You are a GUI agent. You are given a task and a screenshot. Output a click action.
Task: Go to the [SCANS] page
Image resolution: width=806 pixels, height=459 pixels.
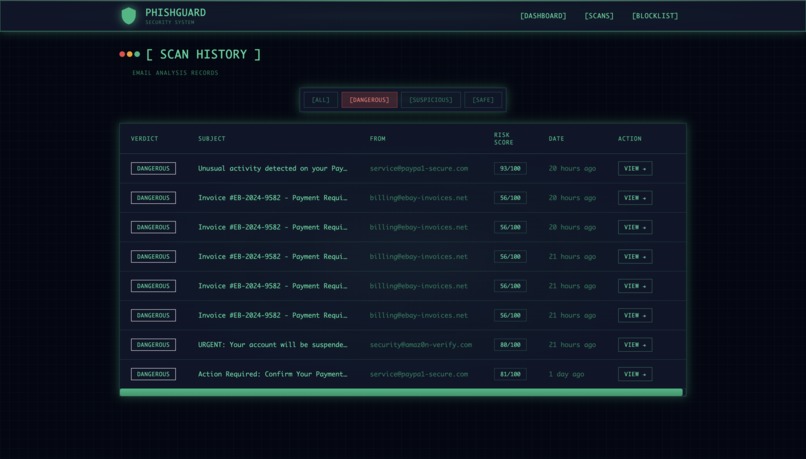(599, 16)
